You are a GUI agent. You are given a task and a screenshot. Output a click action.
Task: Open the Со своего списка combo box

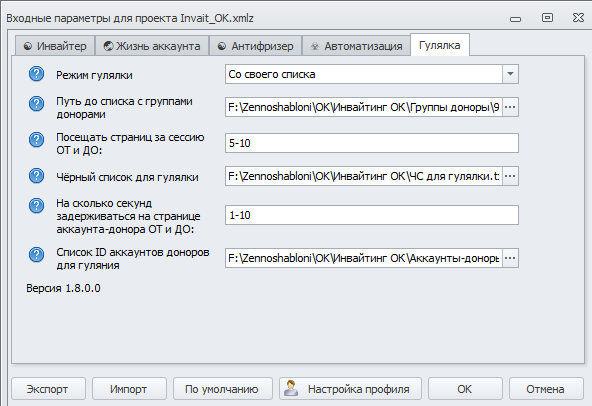click(x=372, y=74)
